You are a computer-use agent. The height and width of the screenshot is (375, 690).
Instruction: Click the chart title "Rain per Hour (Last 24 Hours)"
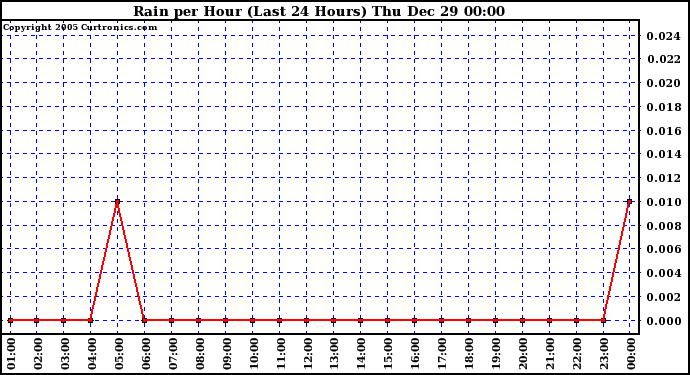[x=250, y=11]
